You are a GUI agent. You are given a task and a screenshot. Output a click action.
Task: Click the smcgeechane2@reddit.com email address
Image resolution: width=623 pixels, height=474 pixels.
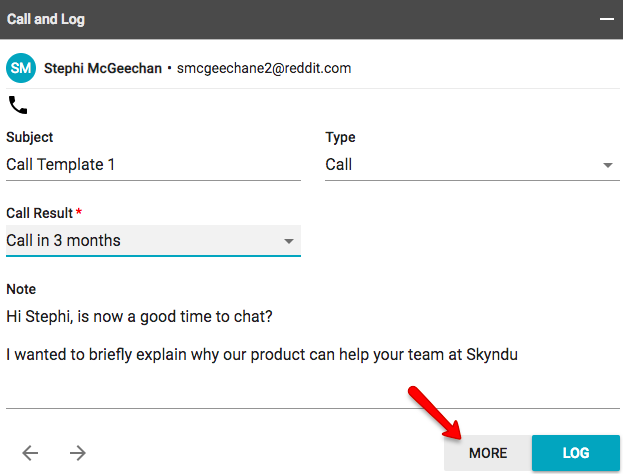click(x=264, y=68)
